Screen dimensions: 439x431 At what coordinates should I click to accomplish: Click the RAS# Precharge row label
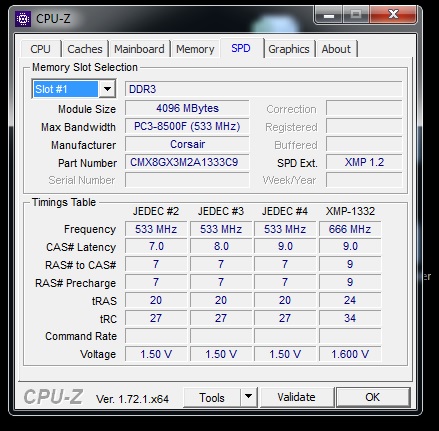[76, 283]
